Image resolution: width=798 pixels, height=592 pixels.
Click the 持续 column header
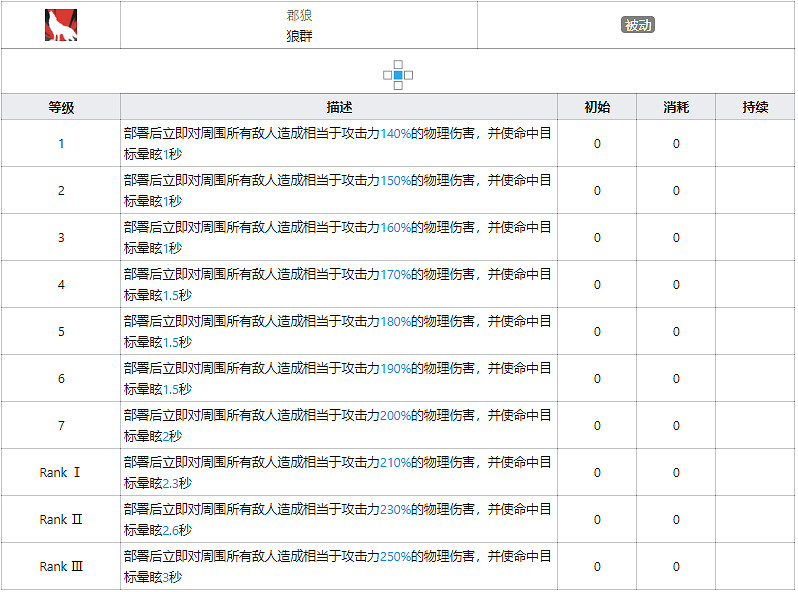(x=755, y=107)
